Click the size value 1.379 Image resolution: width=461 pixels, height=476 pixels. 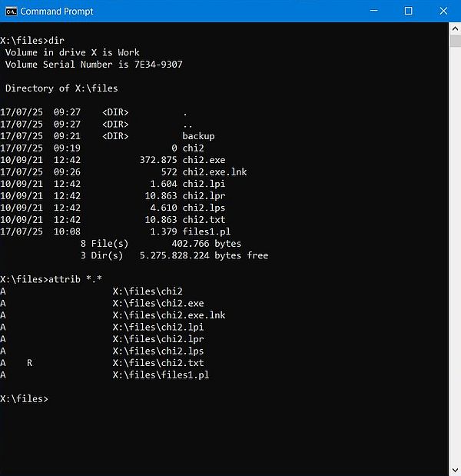pos(164,231)
